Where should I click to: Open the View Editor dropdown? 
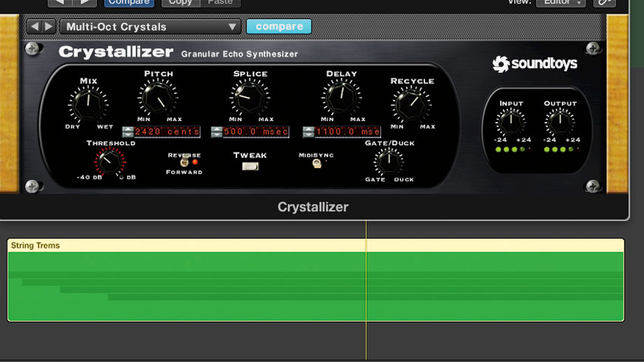(561, 2)
